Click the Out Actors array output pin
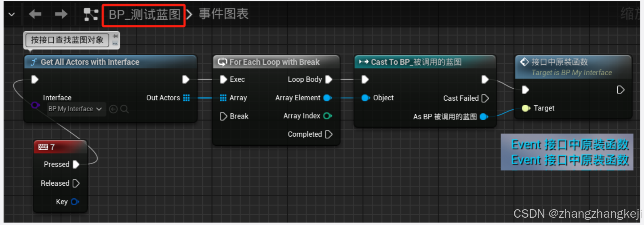This screenshot has width=644, height=225. coord(186,98)
